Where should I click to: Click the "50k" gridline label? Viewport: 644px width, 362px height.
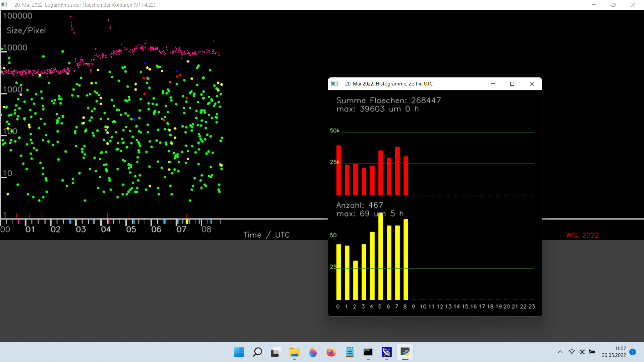click(335, 131)
